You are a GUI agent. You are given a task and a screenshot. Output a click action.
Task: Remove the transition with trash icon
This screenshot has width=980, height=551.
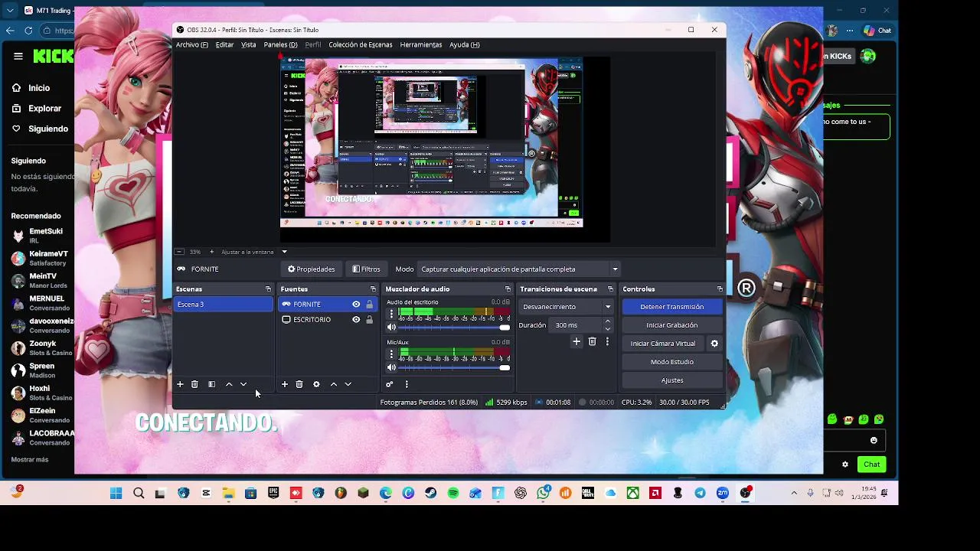(x=592, y=342)
